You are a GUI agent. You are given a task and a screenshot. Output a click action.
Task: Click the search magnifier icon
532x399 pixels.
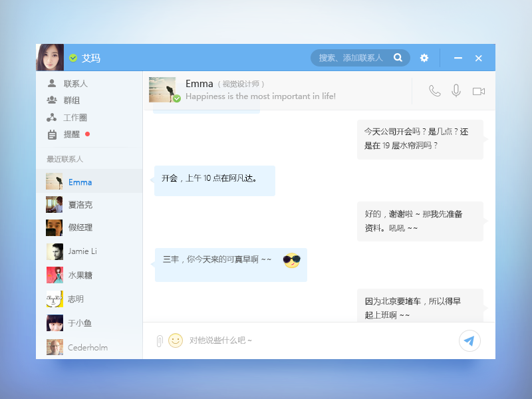tap(398, 58)
